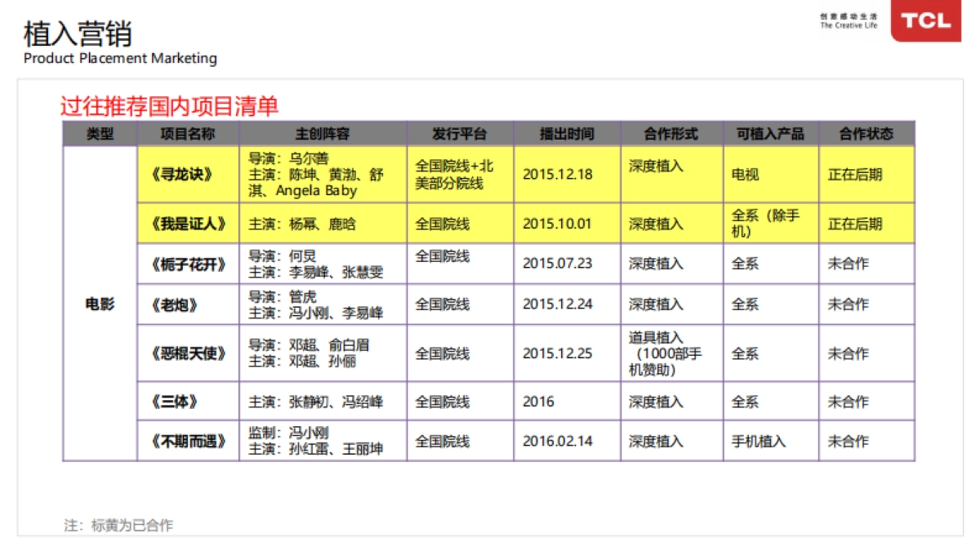Viewport: 980px width, 551px height.
Task: Select the 植入营销 slide title
Action: 78,33
